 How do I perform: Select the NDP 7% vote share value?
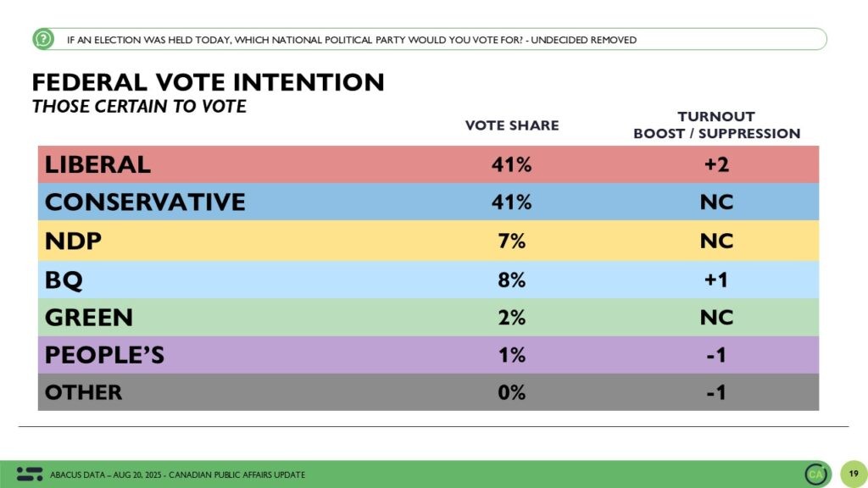512,241
